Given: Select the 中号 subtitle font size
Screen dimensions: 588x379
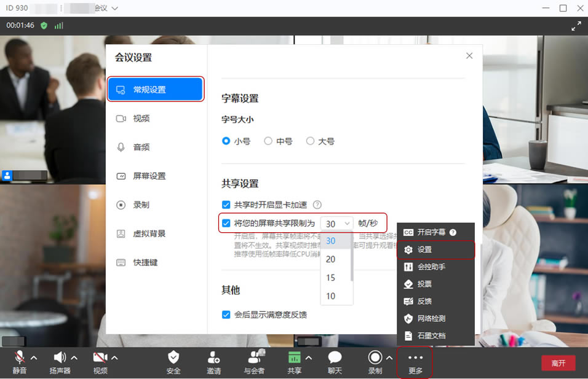Looking at the screenshot, I should click(x=268, y=141).
